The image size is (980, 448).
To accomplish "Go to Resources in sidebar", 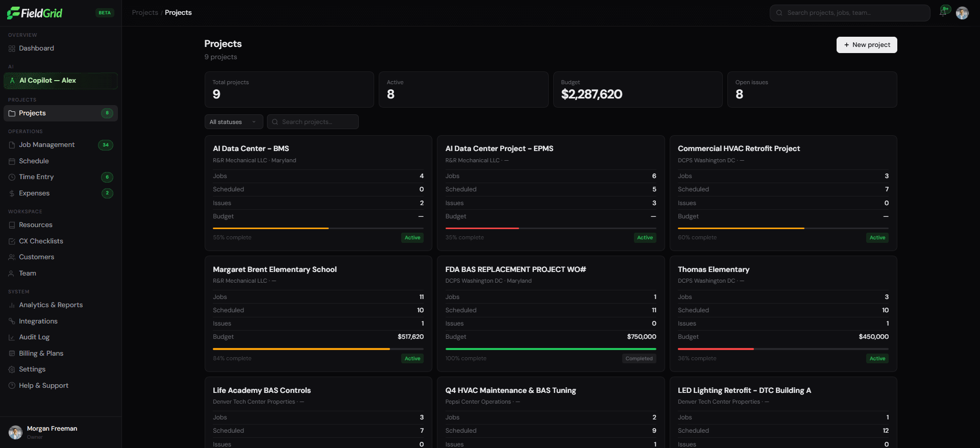I will coord(61,225).
